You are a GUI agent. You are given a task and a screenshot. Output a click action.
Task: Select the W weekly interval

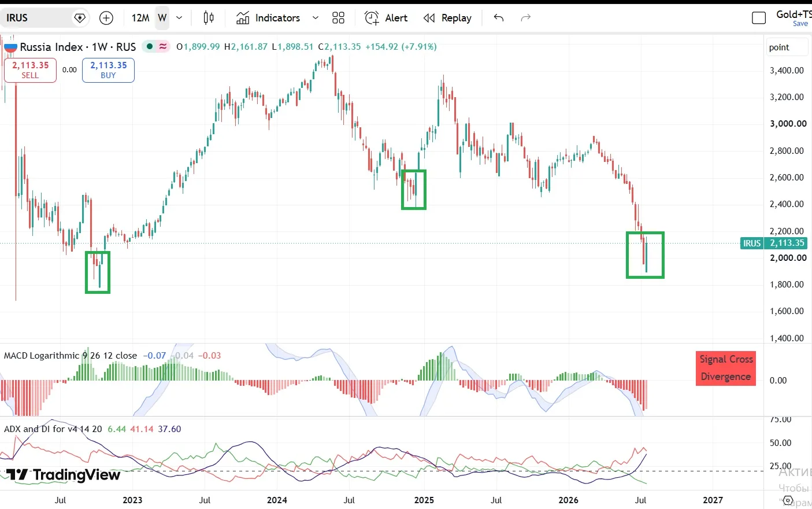(x=162, y=18)
